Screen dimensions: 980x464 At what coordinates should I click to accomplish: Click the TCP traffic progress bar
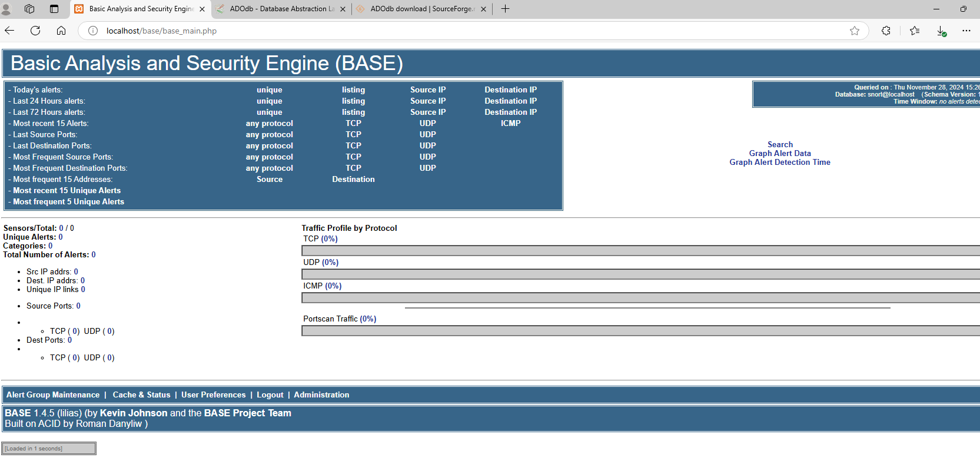(640, 250)
